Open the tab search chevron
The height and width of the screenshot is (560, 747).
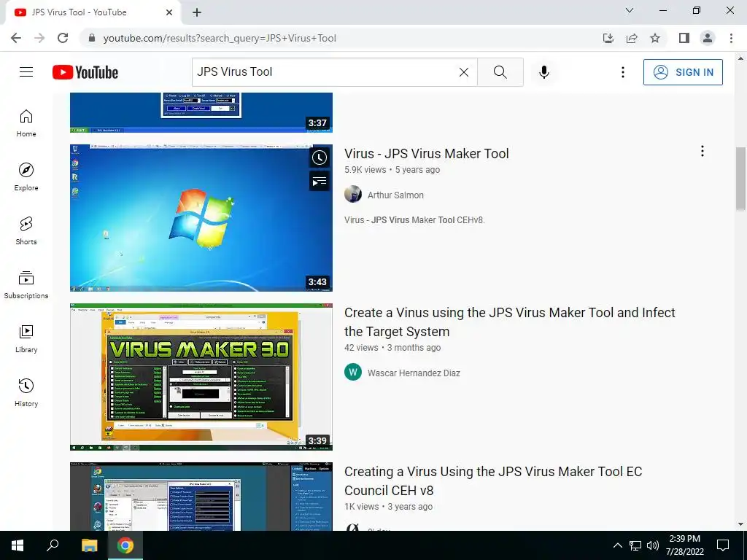point(630,10)
